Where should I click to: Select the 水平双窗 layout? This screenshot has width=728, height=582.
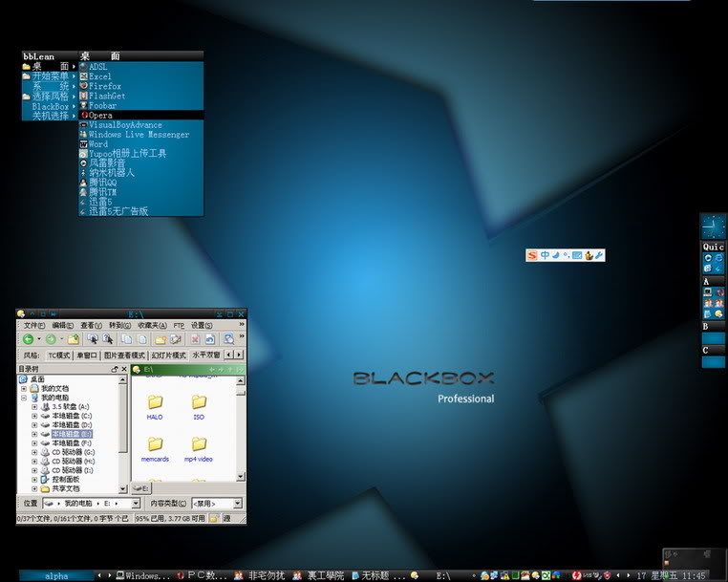coord(206,355)
